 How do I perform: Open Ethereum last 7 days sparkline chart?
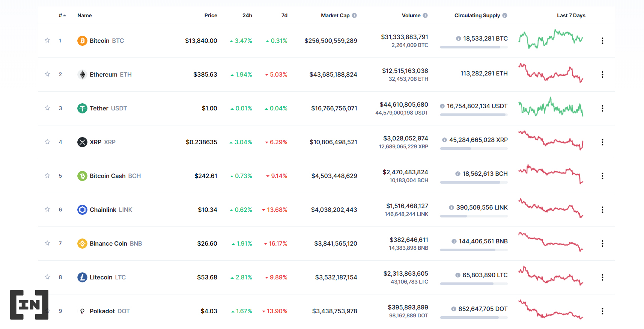pyautogui.click(x=551, y=73)
